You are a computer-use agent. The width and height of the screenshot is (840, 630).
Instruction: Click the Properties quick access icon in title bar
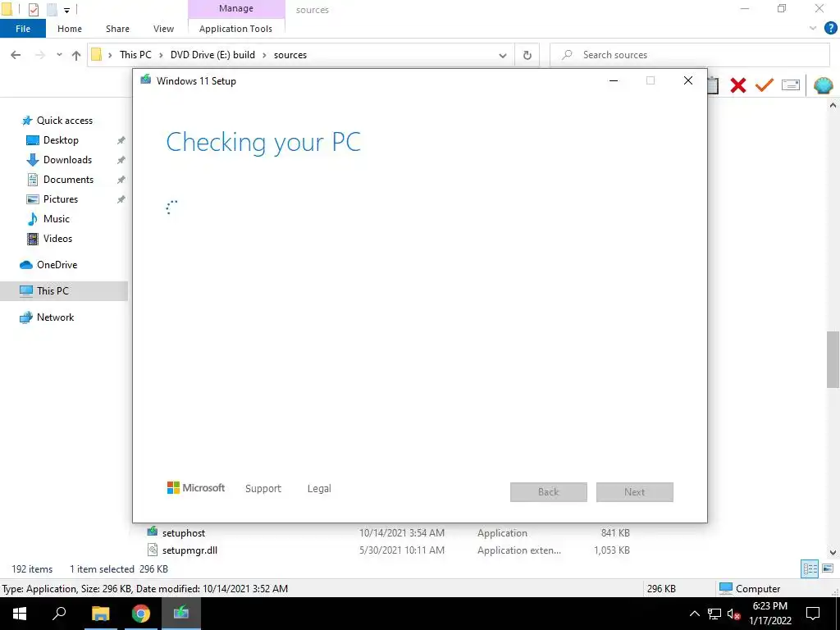coord(33,9)
